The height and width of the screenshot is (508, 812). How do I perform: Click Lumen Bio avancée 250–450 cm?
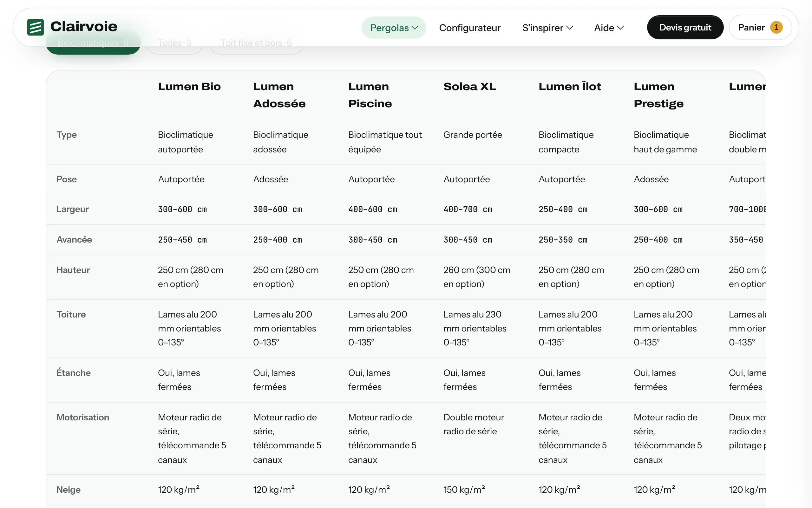coord(182,240)
